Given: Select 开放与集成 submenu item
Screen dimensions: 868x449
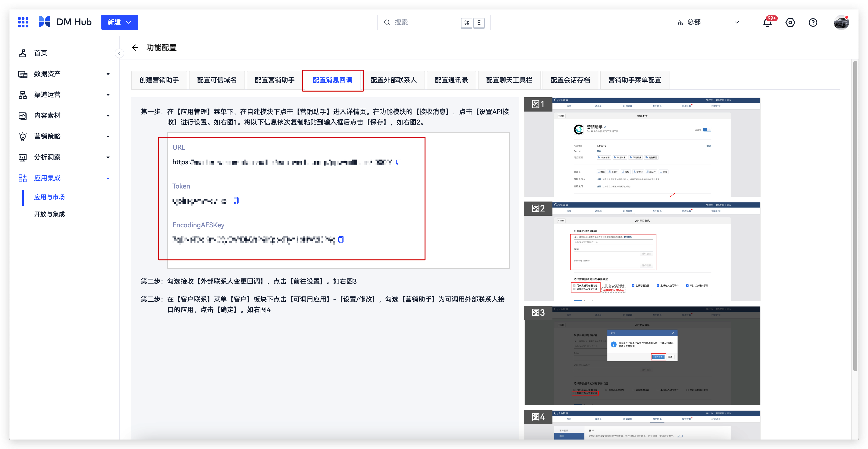Looking at the screenshot, I should coord(49,214).
